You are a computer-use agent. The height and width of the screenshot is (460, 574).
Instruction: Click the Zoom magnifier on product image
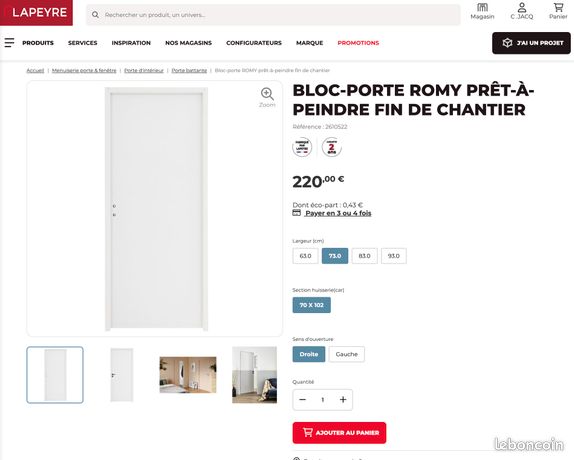pyautogui.click(x=267, y=94)
